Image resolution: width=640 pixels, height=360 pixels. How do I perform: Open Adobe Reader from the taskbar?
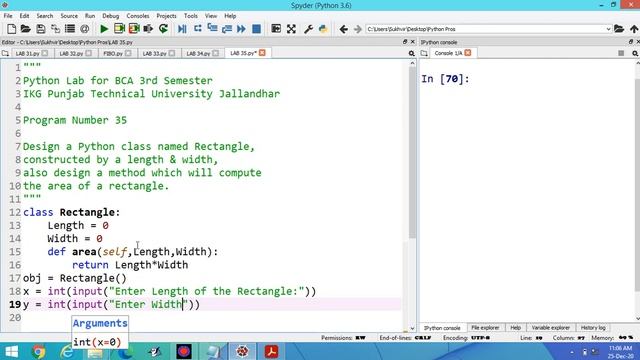271,351
